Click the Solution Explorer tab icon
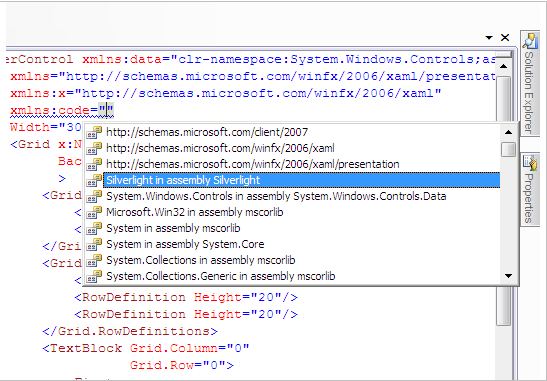The height and width of the screenshot is (381, 547). (x=530, y=41)
